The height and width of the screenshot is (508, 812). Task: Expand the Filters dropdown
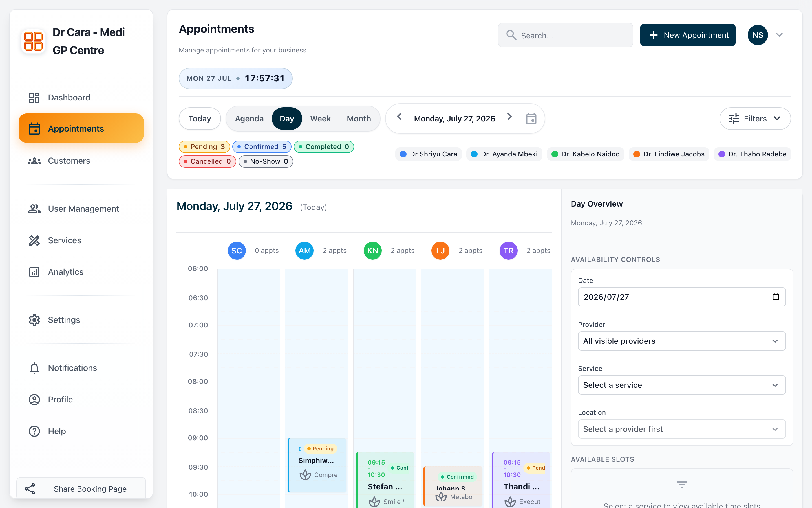pyautogui.click(x=755, y=119)
